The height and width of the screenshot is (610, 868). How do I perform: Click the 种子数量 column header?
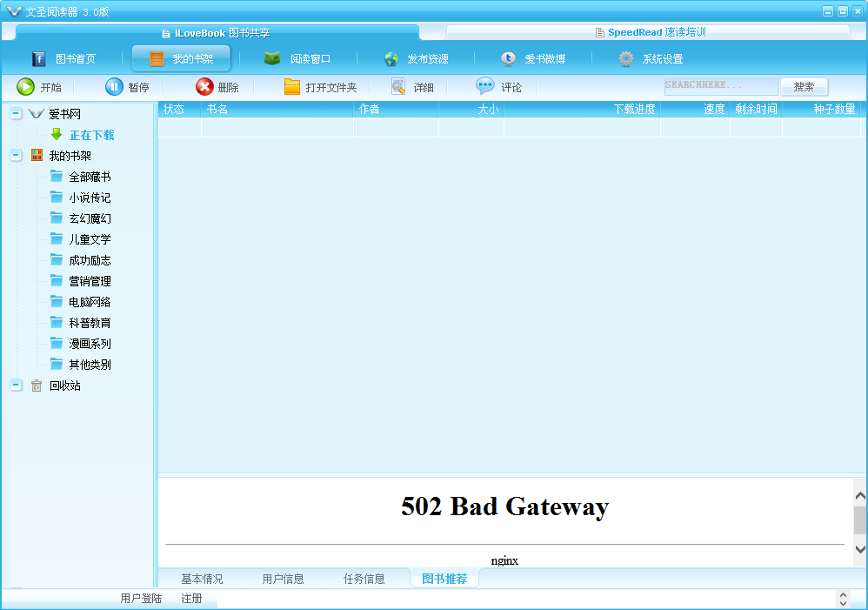point(822,109)
